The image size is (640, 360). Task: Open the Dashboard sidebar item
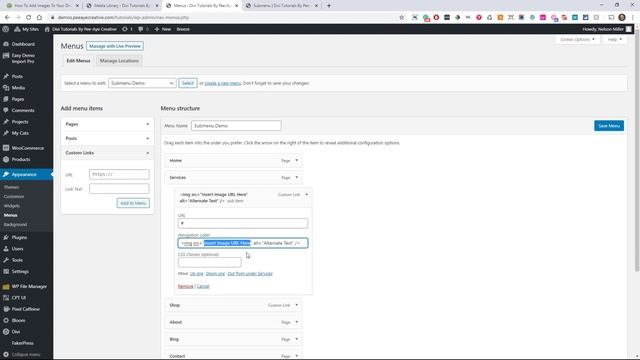pos(23,44)
